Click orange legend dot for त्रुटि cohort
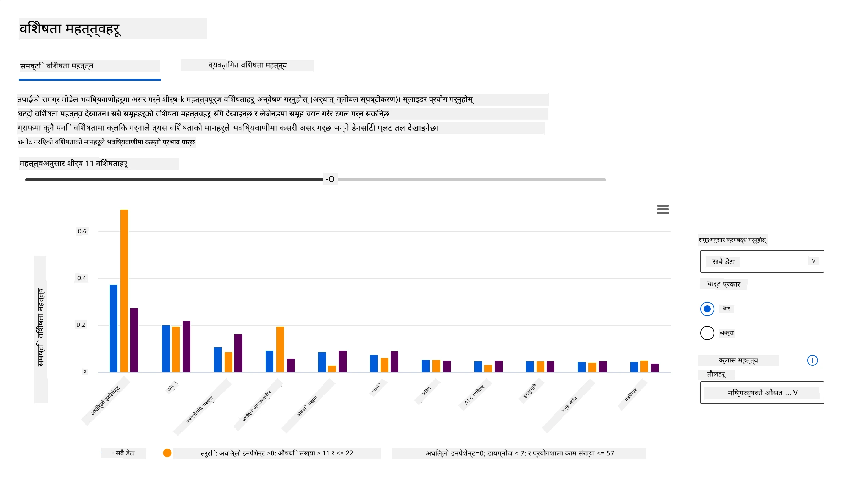This screenshot has height=504, width=841. [167, 453]
